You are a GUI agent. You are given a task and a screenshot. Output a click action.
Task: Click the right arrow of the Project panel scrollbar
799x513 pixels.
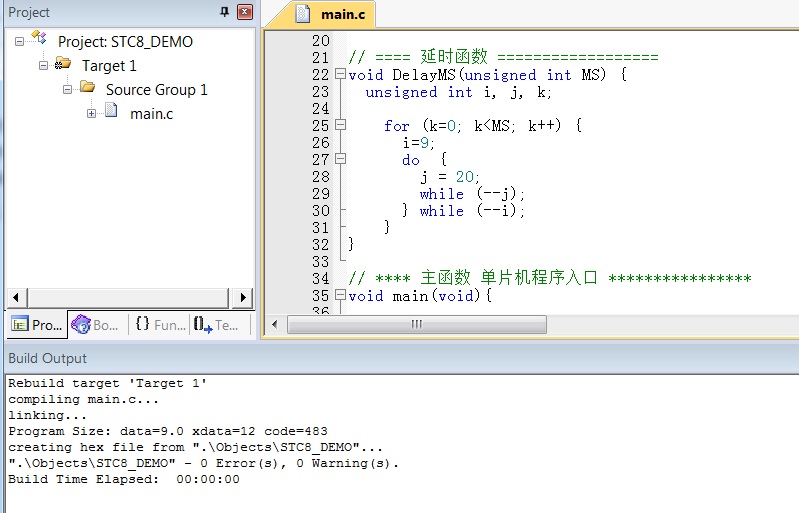click(243, 298)
